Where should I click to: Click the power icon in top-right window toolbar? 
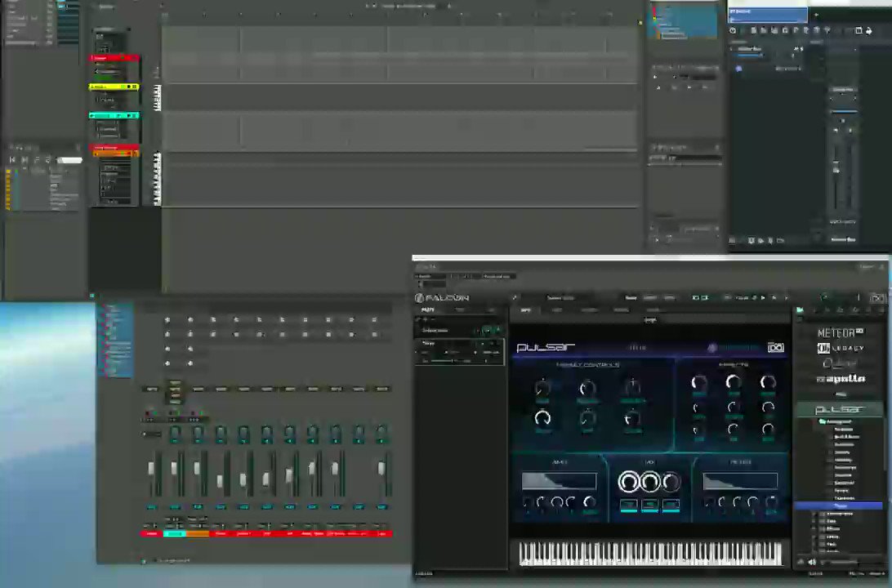coord(733,31)
